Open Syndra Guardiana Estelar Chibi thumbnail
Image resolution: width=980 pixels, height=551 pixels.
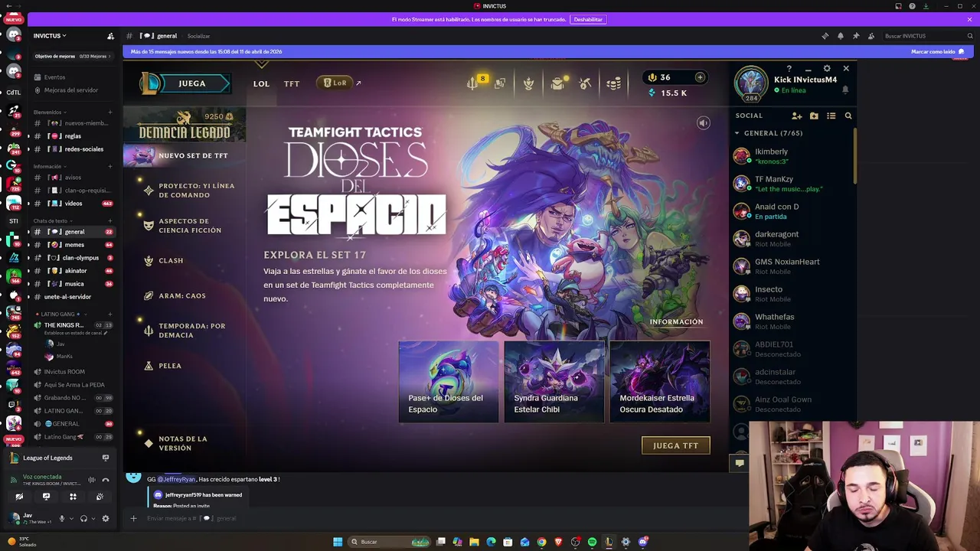click(x=554, y=382)
